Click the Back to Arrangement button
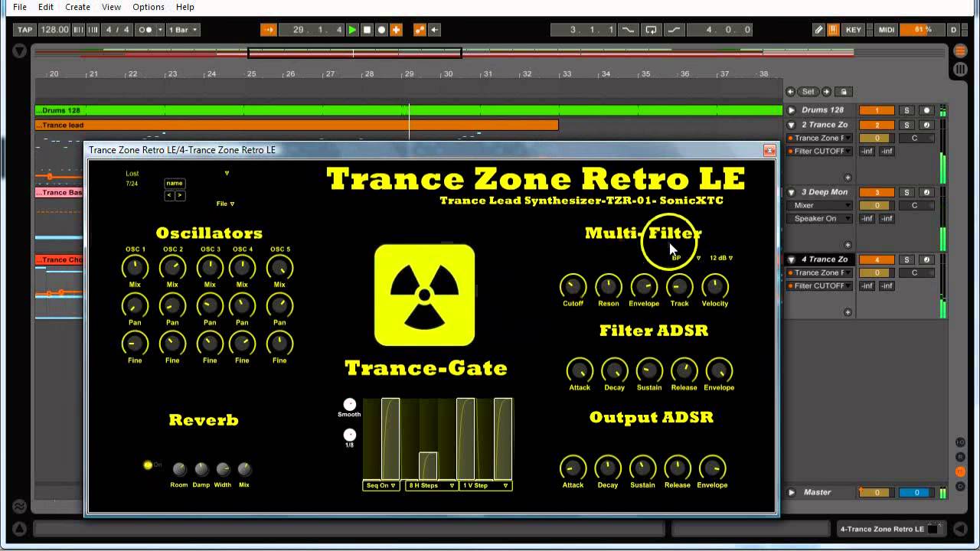Viewport: 980px width, 551px height. click(434, 30)
